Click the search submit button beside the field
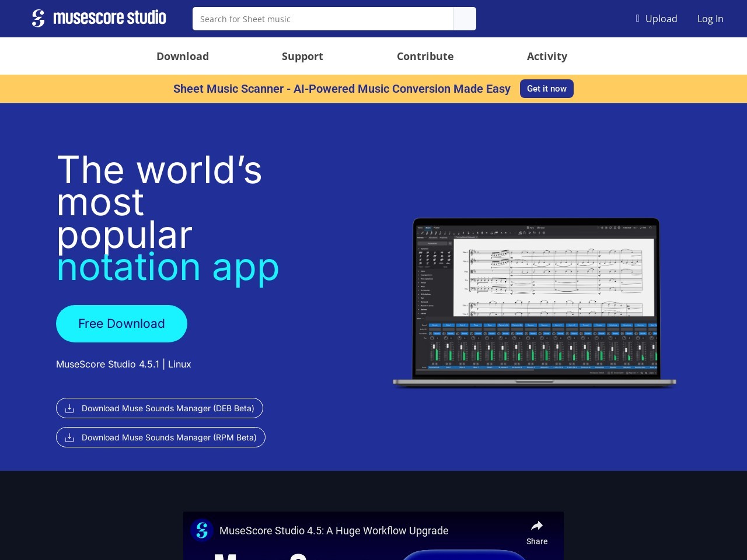Viewport: 747px width, 560px height. pos(465,19)
